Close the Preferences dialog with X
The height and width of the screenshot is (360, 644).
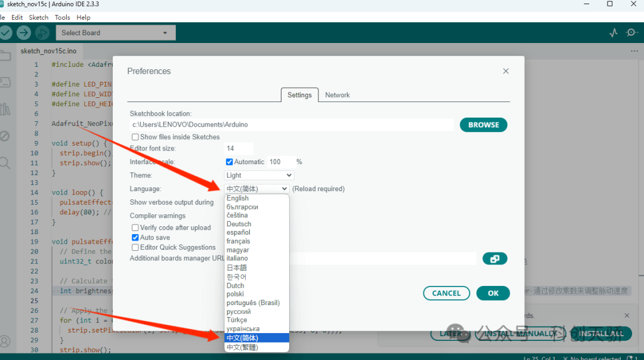click(506, 71)
